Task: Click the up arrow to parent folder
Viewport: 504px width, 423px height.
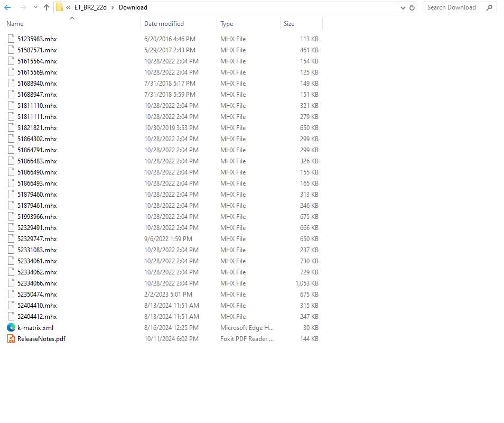Action: pyautogui.click(x=47, y=7)
